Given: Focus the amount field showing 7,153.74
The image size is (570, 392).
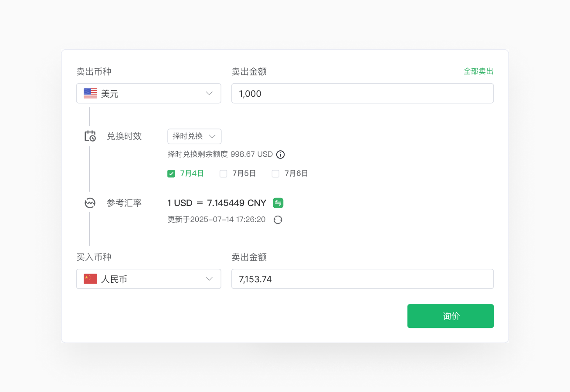Looking at the screenshot, I should 362,279.
